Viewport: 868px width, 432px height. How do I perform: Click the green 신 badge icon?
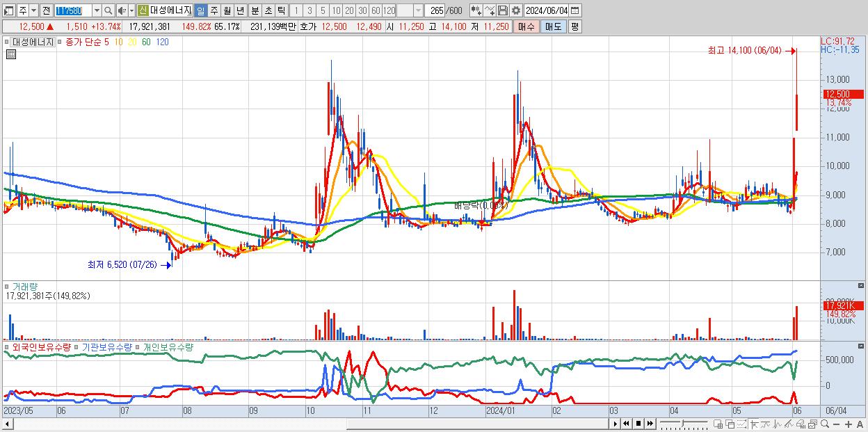coord(143,10)
